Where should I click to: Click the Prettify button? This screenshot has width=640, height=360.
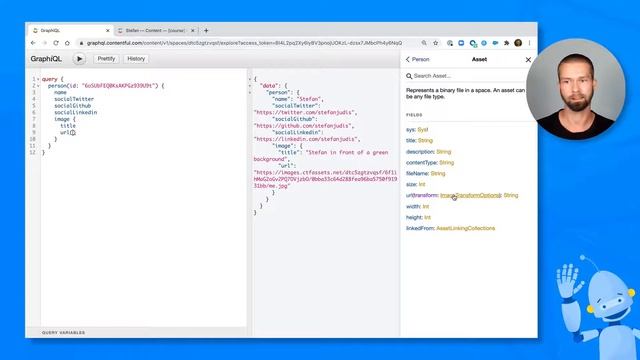tap(106, 59)
